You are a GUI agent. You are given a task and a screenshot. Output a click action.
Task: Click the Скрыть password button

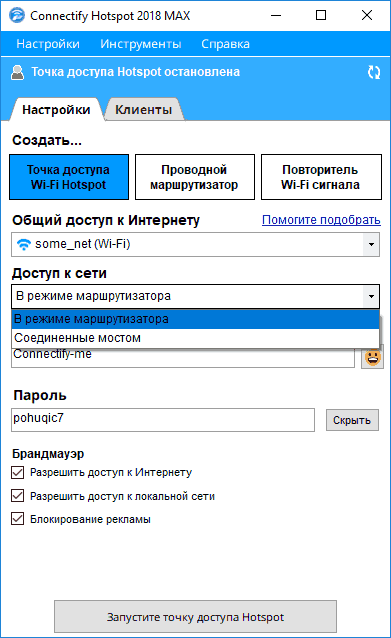pyautogui.click(x=352, y=420)
